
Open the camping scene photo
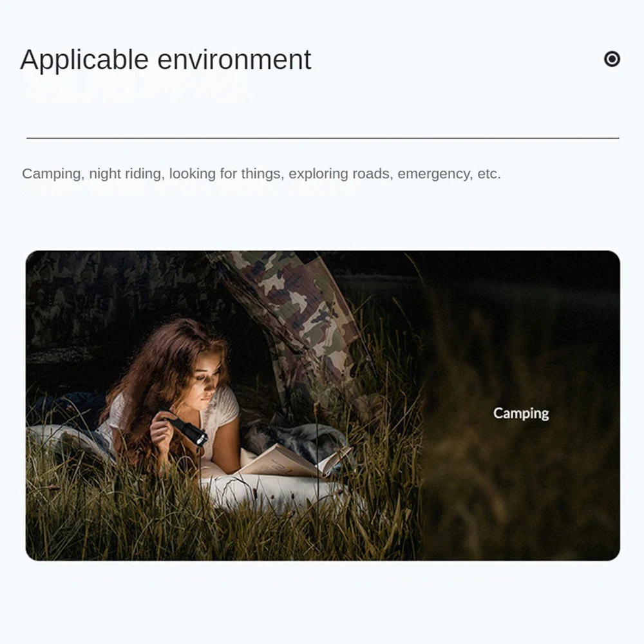(323, 405)
